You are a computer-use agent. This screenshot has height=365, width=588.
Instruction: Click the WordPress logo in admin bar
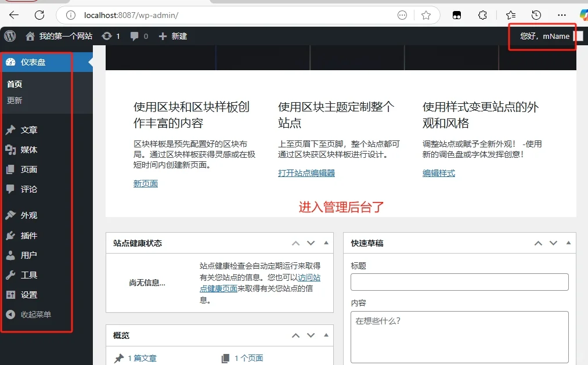coord(9,36)
